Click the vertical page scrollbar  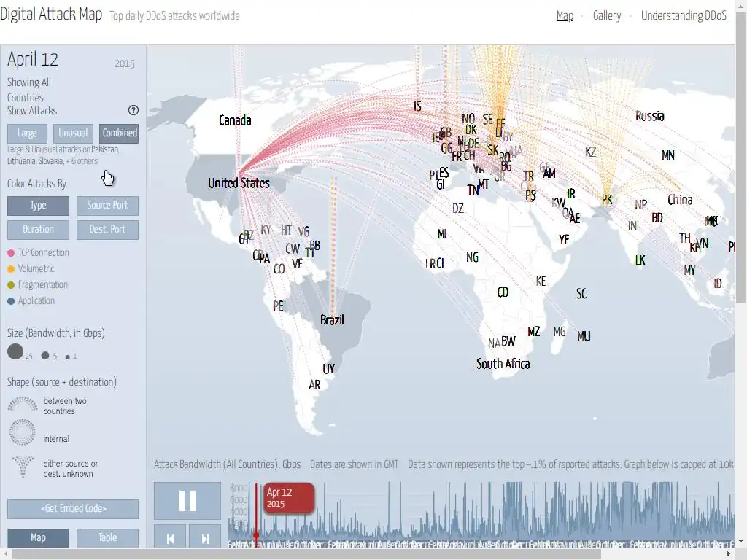[x=741, y=157]
